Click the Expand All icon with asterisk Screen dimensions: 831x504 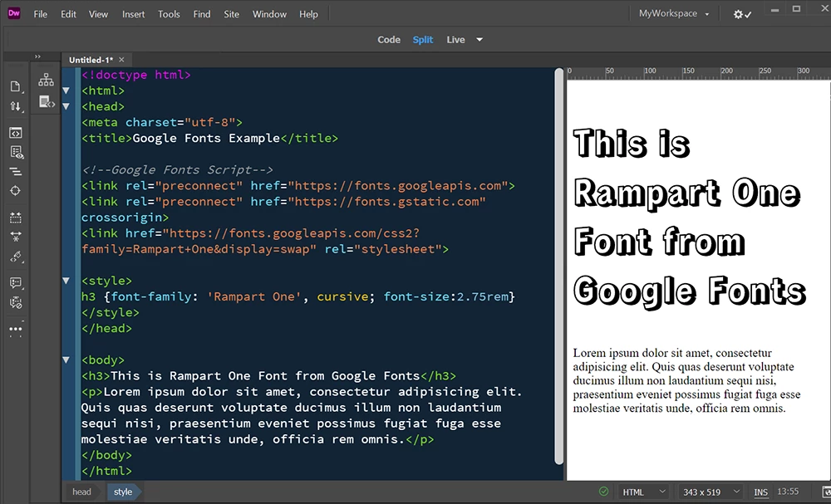[x=15, y=237]
